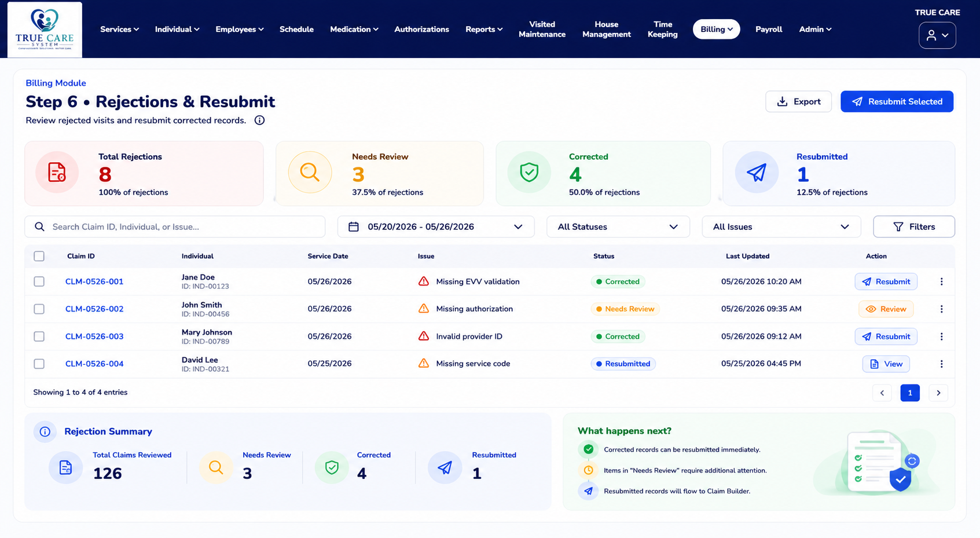Click the Needs Review magnifier card icon
The width and height of the screenshot is (980, 538).
click(310, 173)
